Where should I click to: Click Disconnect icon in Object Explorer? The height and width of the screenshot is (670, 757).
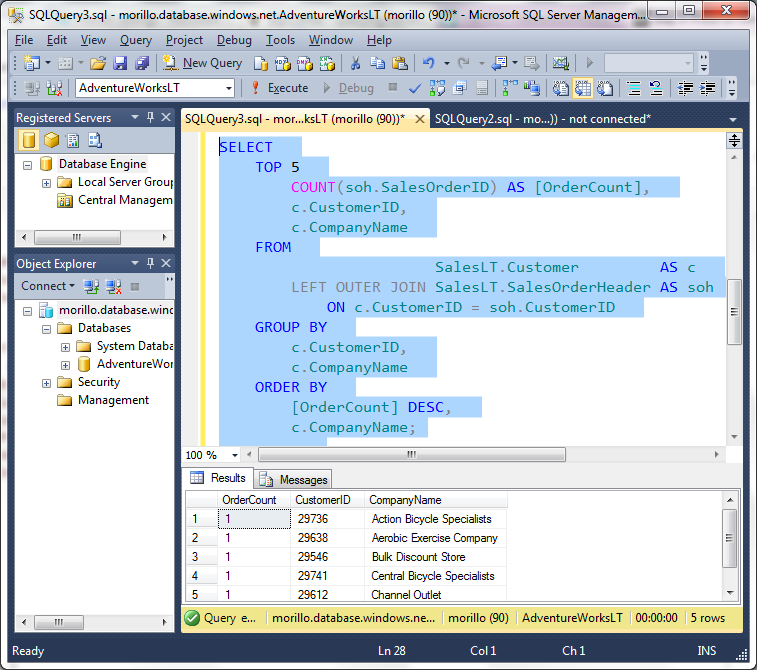(112, 286)
